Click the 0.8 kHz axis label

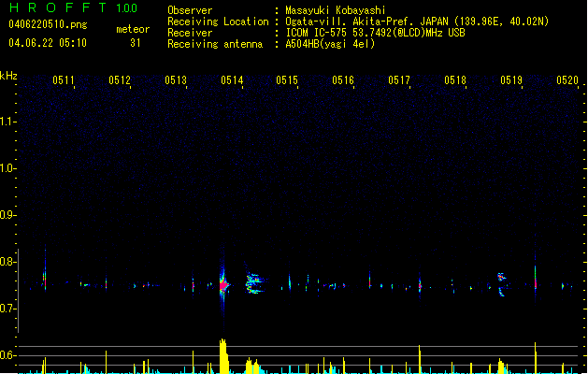click(x=7, y=262)
